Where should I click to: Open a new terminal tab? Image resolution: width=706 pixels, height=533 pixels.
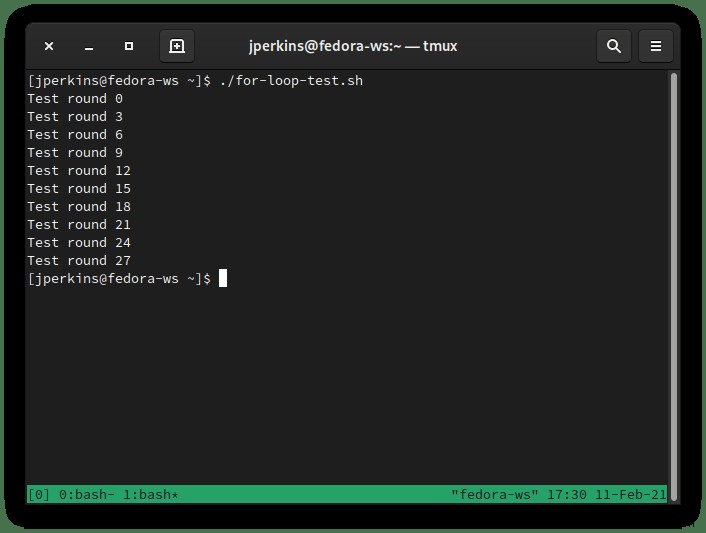tap(177, 46)
